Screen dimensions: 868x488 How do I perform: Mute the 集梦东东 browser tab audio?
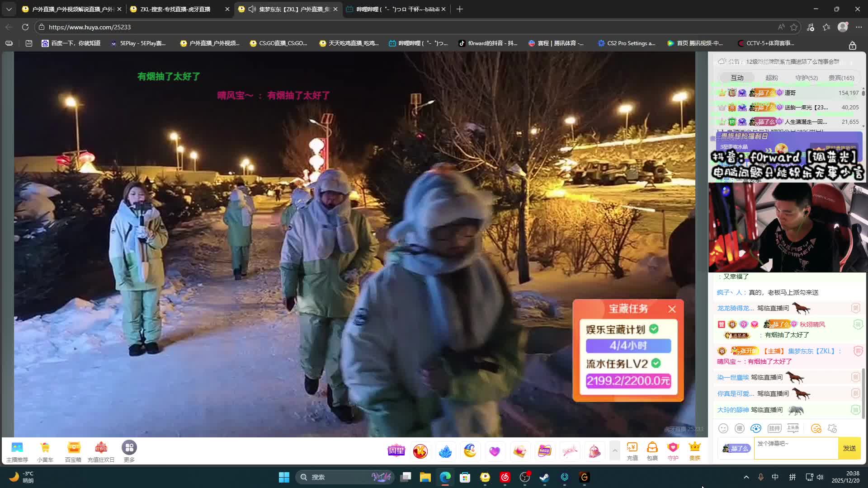click(252, 9)
